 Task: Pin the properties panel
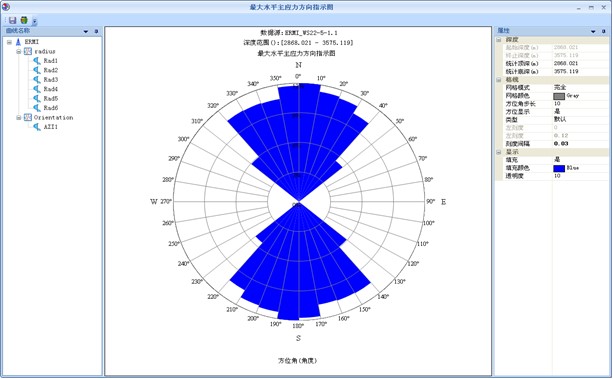604,31
